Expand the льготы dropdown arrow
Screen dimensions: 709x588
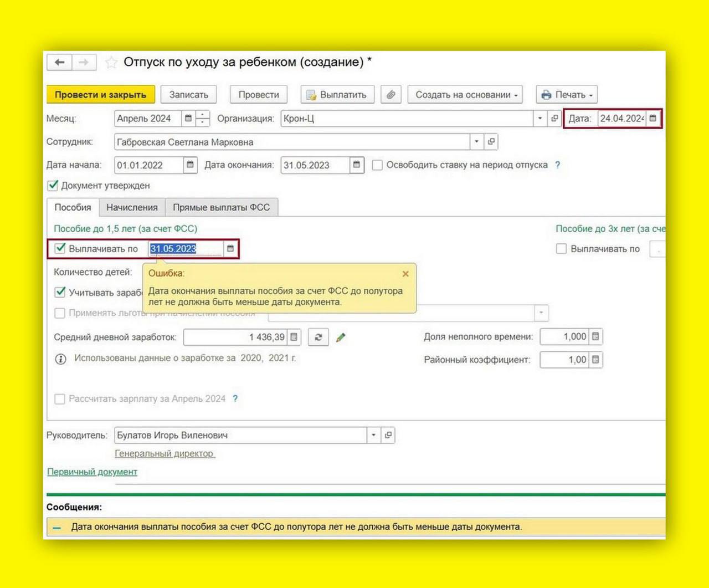[x=541, y=313]
